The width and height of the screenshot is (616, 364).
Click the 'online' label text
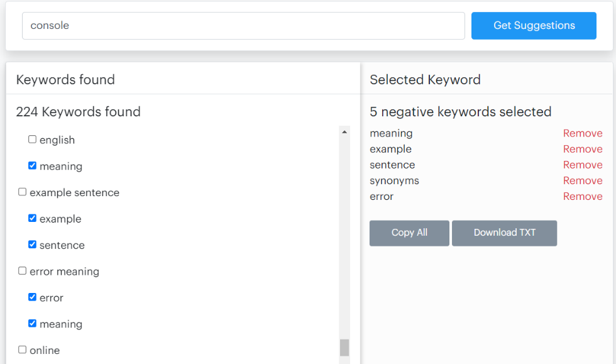45,350
